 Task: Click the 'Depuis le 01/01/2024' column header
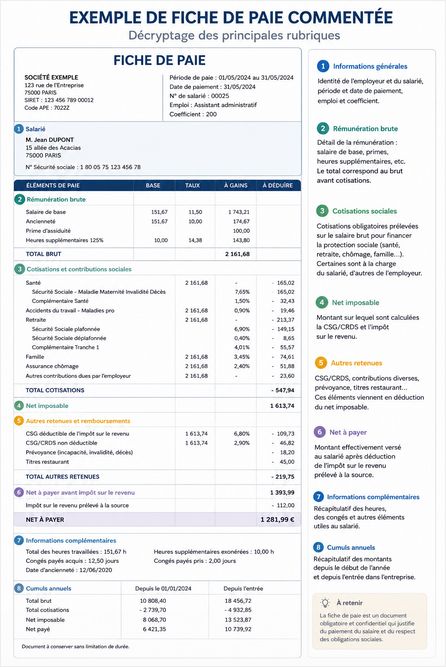tap(163, 588)
